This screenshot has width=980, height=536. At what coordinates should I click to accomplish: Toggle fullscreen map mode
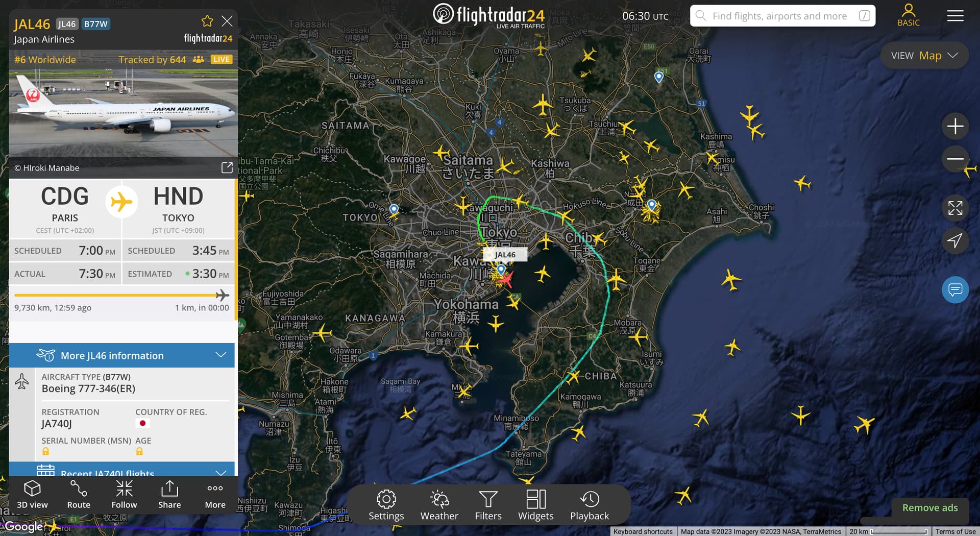(955, 208)
